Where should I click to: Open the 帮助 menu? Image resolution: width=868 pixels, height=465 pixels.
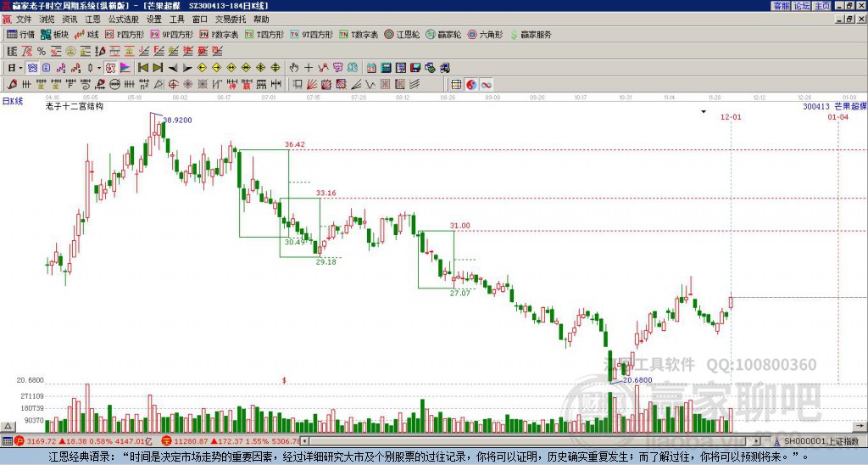coord(261,20)
